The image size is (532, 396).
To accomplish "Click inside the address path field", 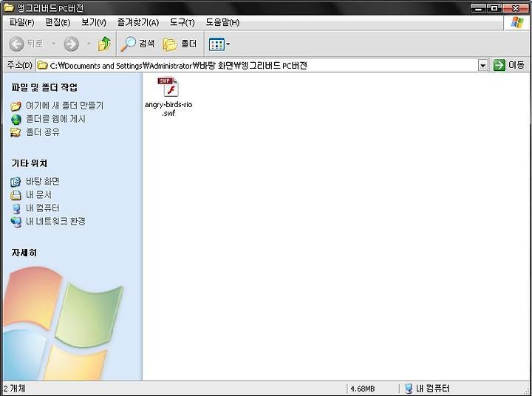I will [256, 65].
